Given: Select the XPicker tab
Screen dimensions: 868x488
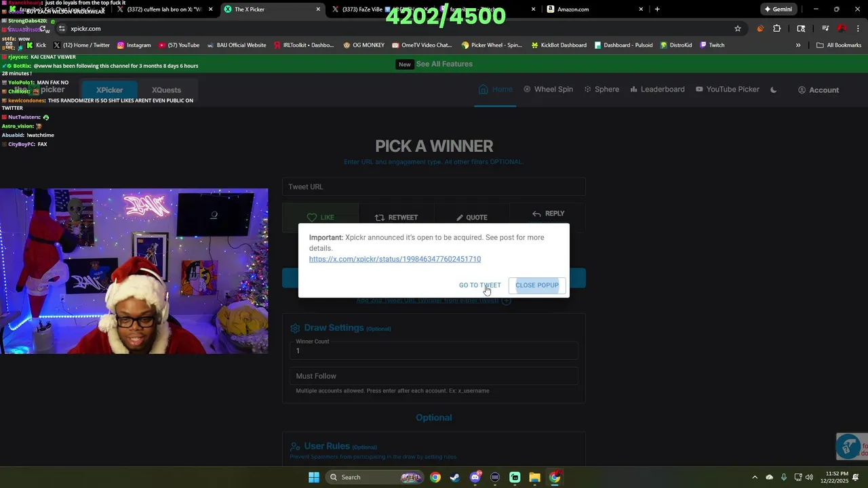Looking at the screenshot, I should 109,90.
